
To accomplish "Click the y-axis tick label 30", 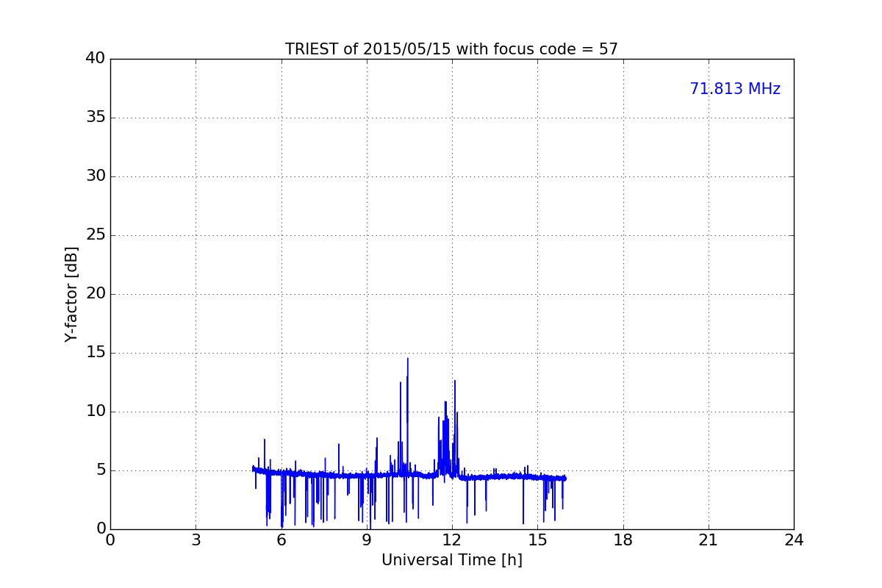I will pos(96,176).
